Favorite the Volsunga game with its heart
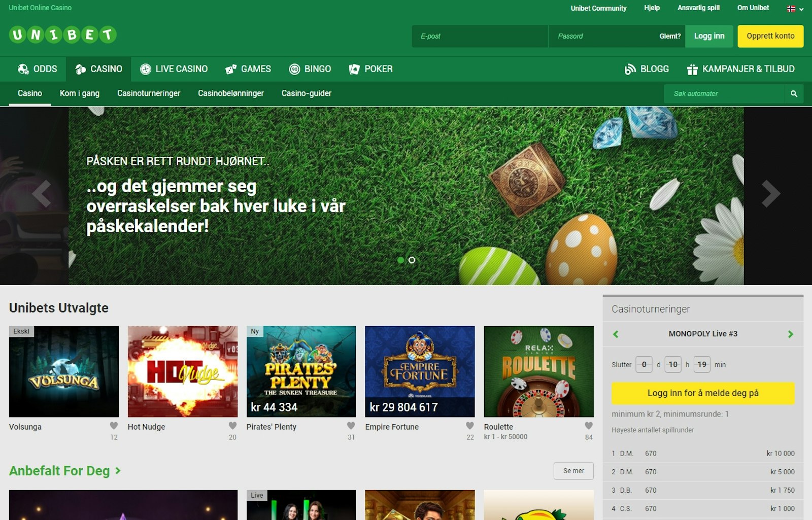The height and width of the screenshot is (520, 812). coord(114,426)
